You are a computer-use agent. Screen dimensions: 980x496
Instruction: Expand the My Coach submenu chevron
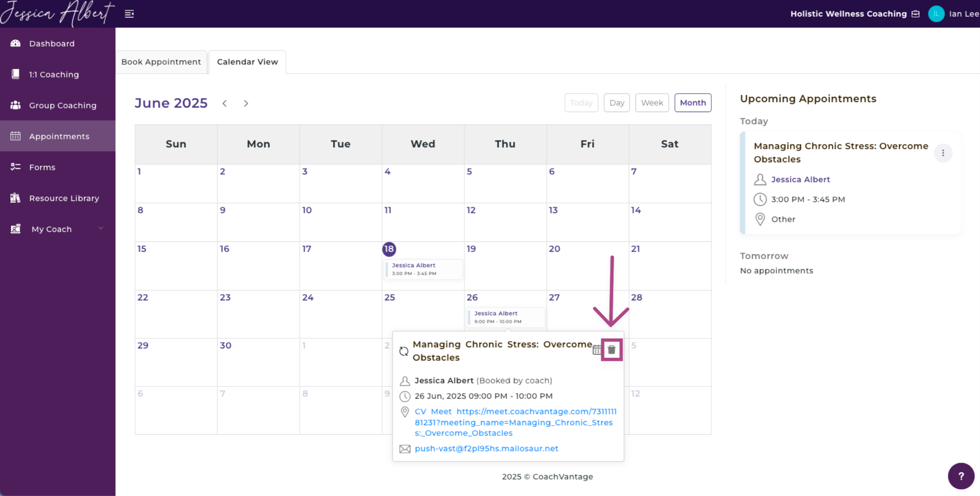101,228
